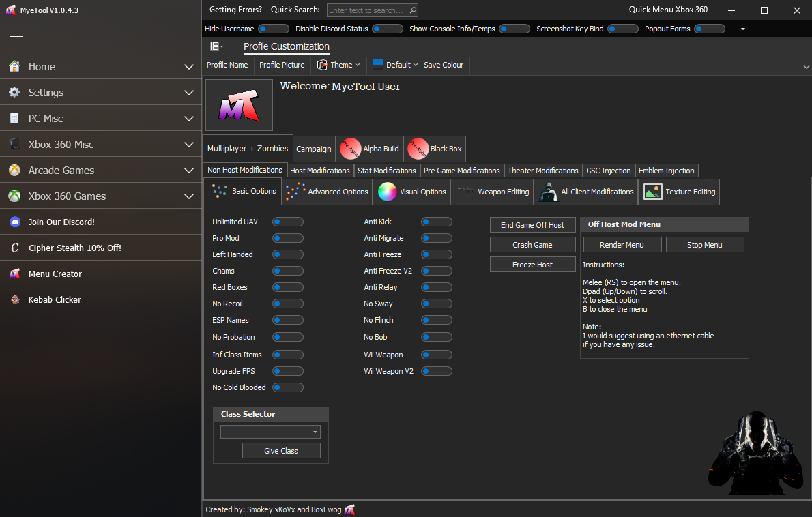Switch to the Campaign tab
The image size is (812, 517).
point(313,149)
